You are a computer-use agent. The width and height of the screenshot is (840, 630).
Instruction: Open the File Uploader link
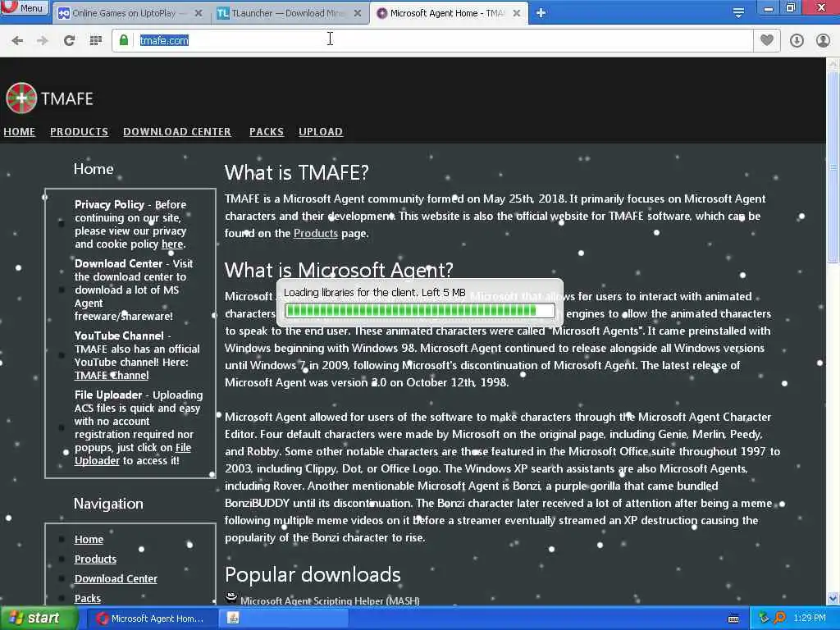point(132,454)
